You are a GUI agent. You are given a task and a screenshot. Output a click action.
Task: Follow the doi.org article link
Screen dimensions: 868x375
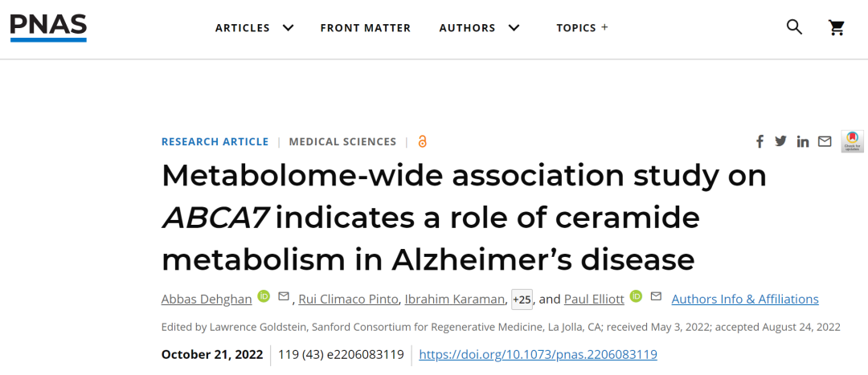coord(538,355)
